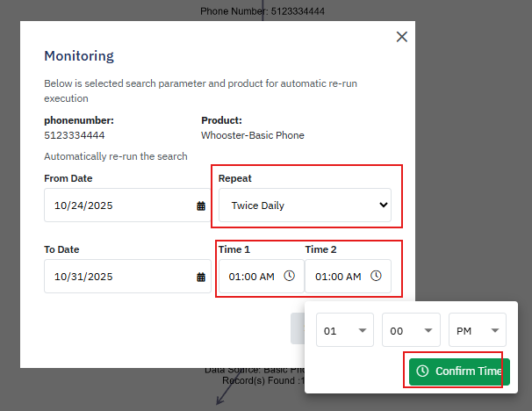Select the Time 2 input value
Viewport: 532px width, 411px height.
(338, 277)
